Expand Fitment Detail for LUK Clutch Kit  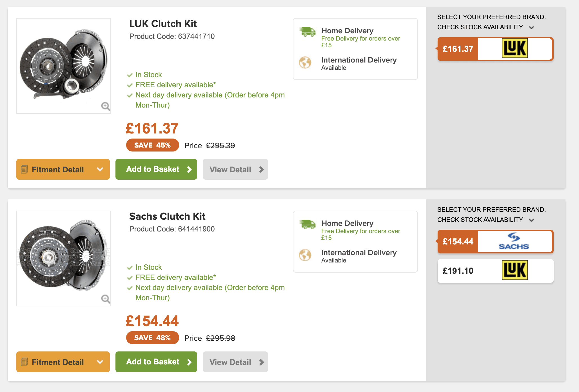click(63, 169)
